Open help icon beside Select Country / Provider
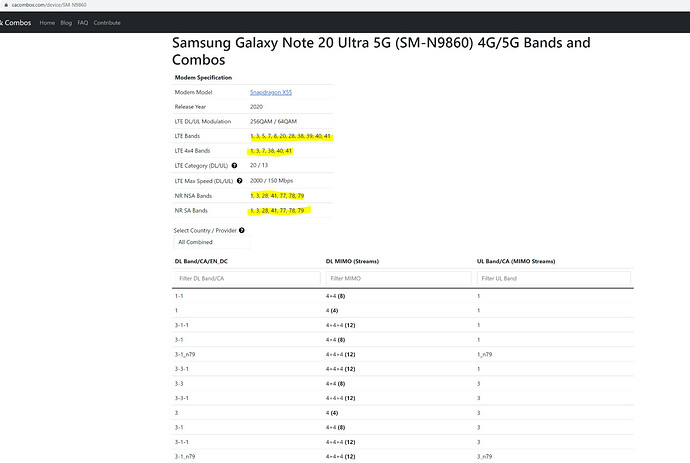Screen dimensions: 690x463 pyautogui.click(x=242, y=230)
